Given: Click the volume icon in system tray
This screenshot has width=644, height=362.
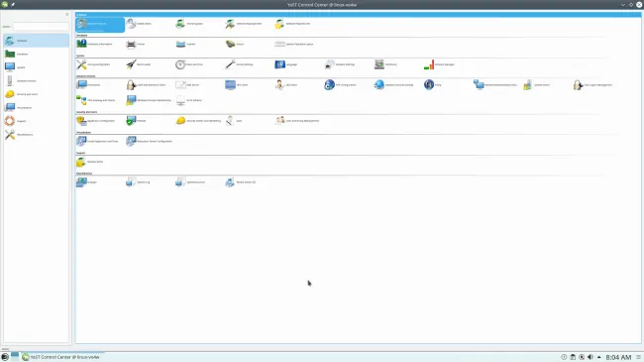Looking at the screenshot, I should click(590, 357).
